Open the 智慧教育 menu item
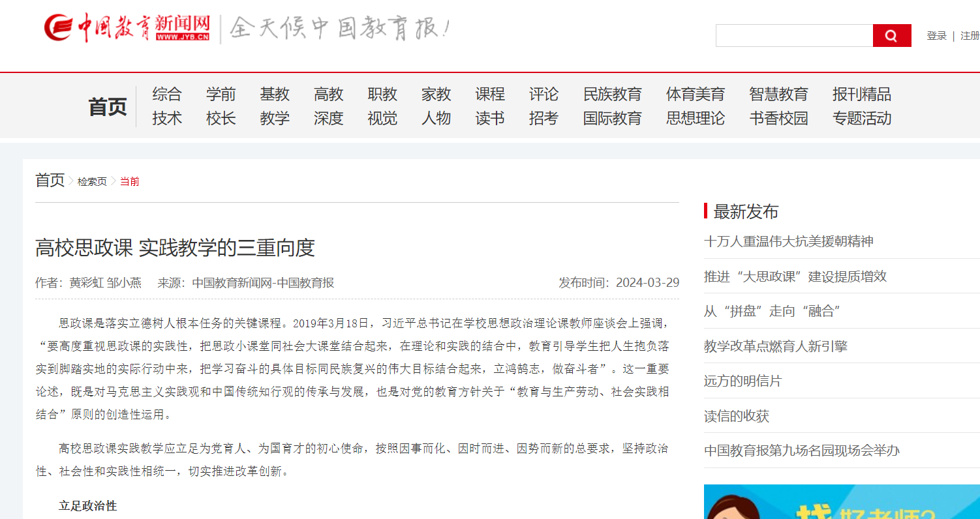The width and height of the screenshot is (980, 519). tap(778, 95)
